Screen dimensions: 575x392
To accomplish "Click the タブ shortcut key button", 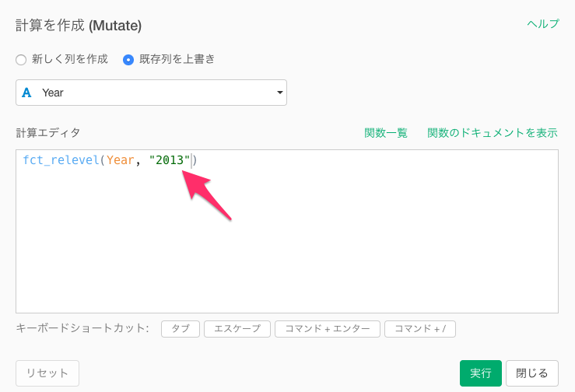I will (181, 328).
